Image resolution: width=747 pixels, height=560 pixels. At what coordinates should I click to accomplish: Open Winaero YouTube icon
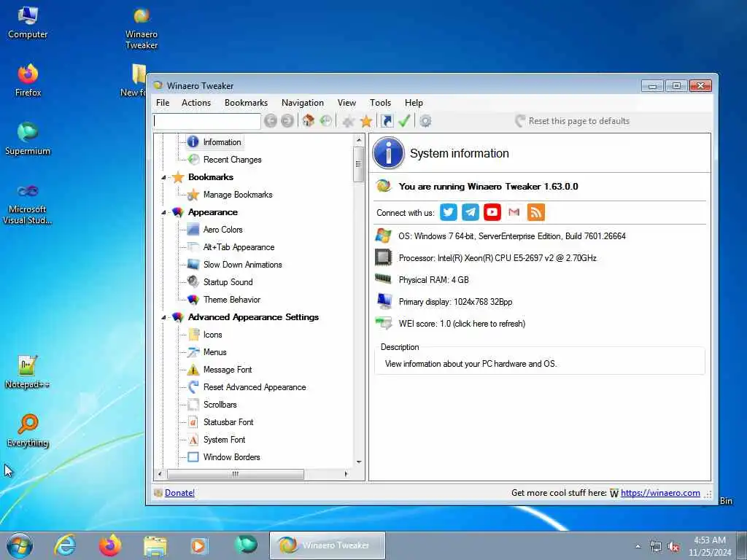tap(492, 212)
